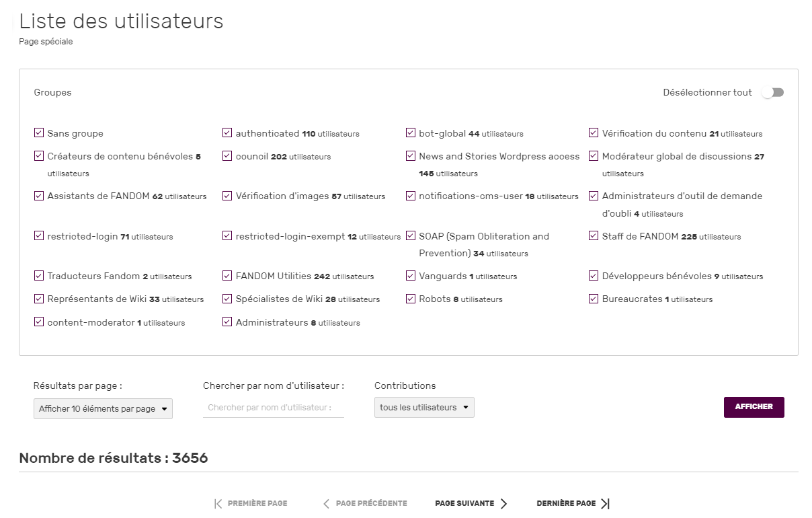
Task: Uncheck the Robots group checkbox
Action: [411, 299]
